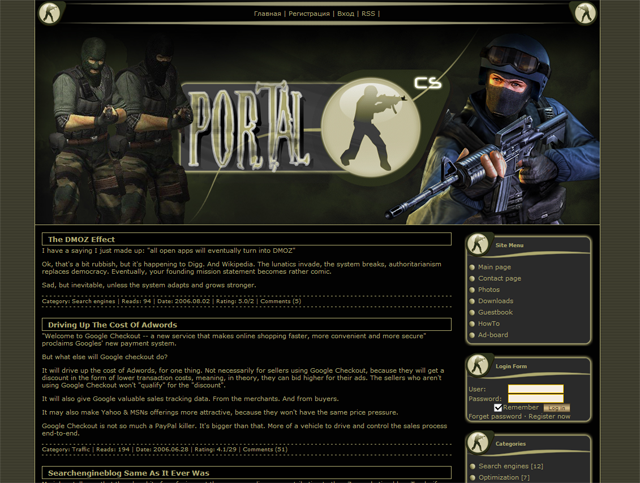The image size is (640, 483).
Task: Click the PORTAL banner title graphic
Action: pyautogui.click(x=248, y=126)
